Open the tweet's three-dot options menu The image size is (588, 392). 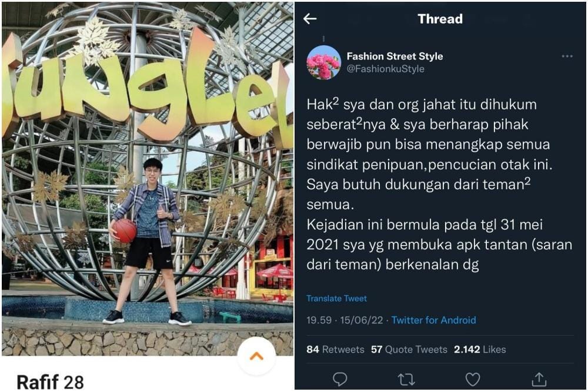567,56
